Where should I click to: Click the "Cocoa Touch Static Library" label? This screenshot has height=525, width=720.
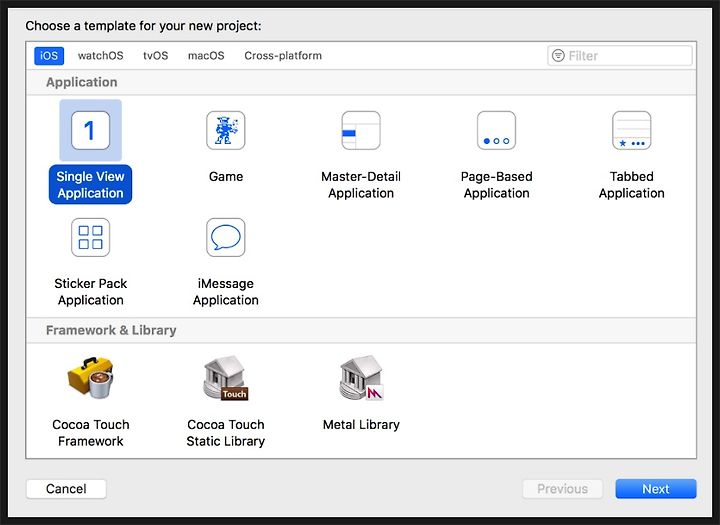(225, 433)
